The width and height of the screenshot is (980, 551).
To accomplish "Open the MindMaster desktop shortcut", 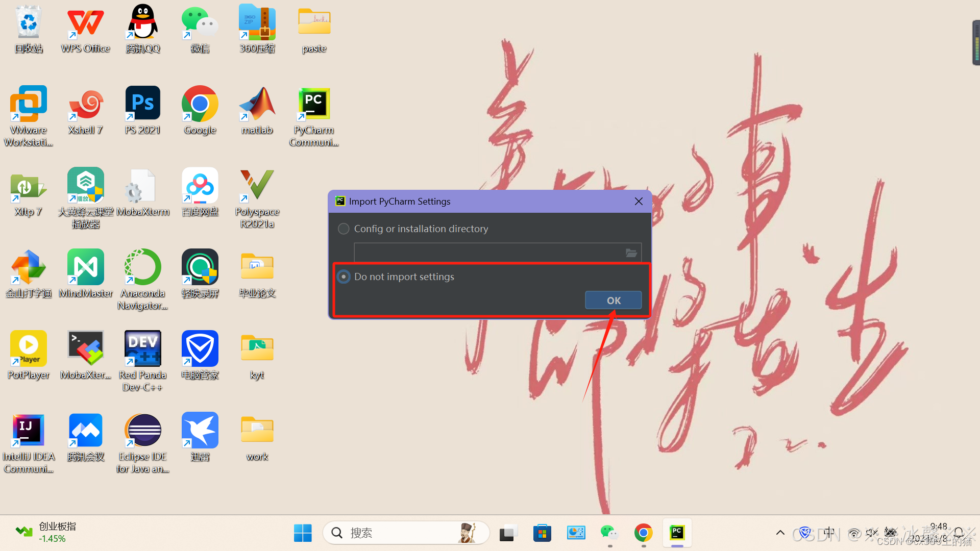I will tap(86, 268).
